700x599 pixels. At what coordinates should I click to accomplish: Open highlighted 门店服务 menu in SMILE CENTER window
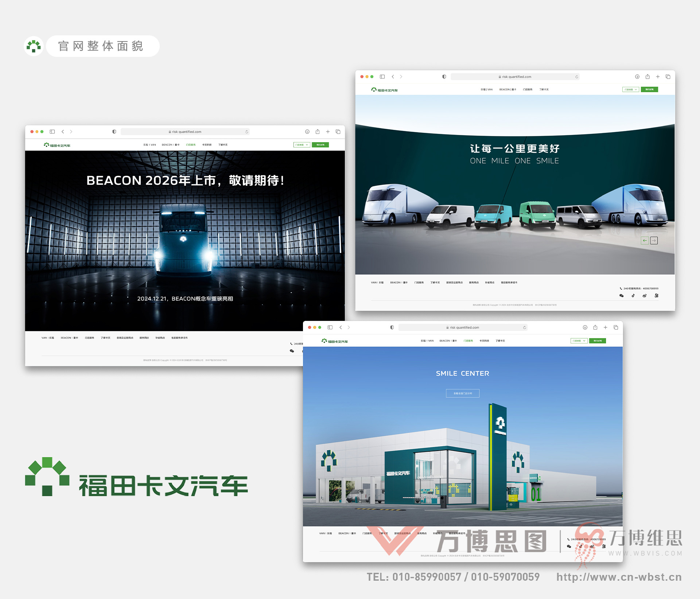(468, 341)
